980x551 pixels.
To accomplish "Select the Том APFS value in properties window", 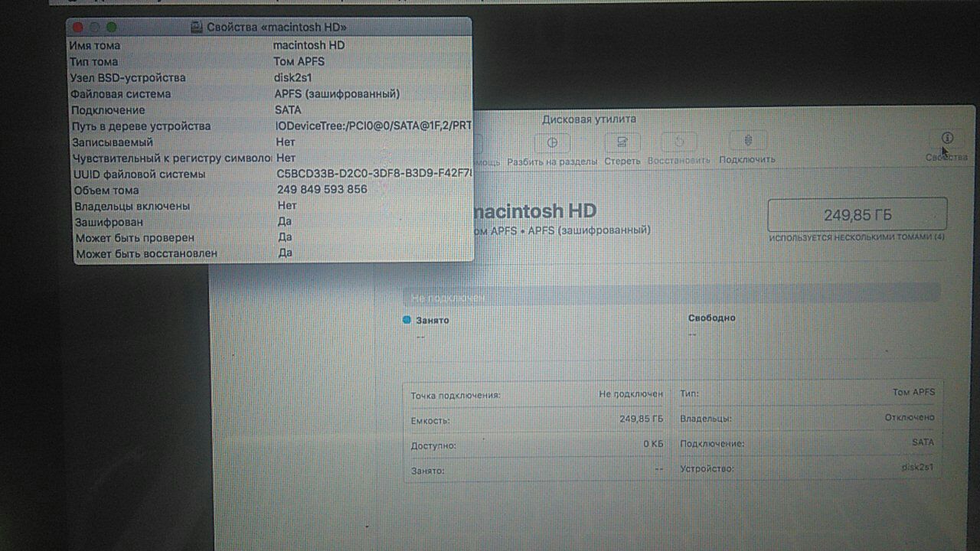I will click(x=299, y=61).
